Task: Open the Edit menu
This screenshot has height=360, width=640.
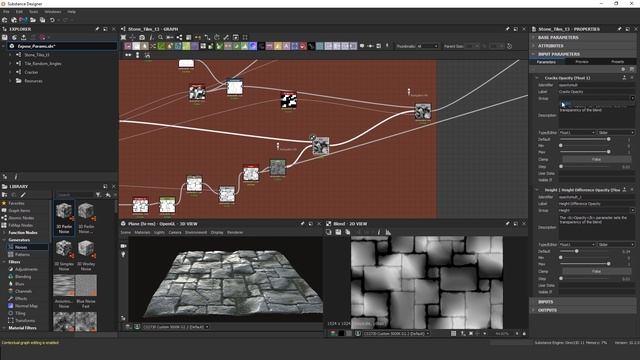Action: pyautogui.click(x=19, y=12)
